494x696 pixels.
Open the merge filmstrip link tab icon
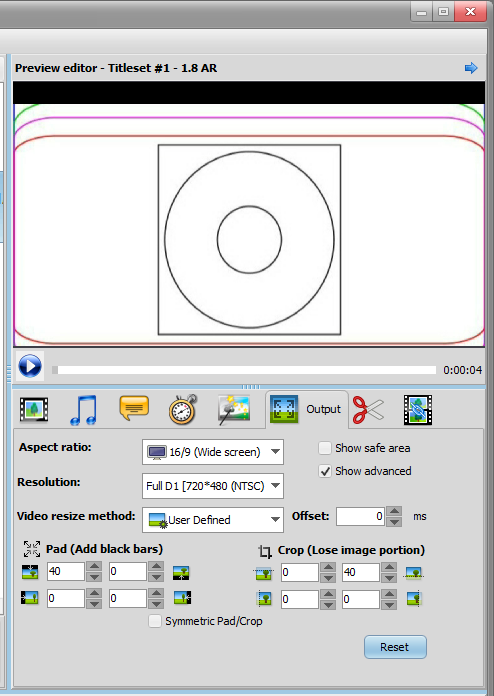point(418,410)
